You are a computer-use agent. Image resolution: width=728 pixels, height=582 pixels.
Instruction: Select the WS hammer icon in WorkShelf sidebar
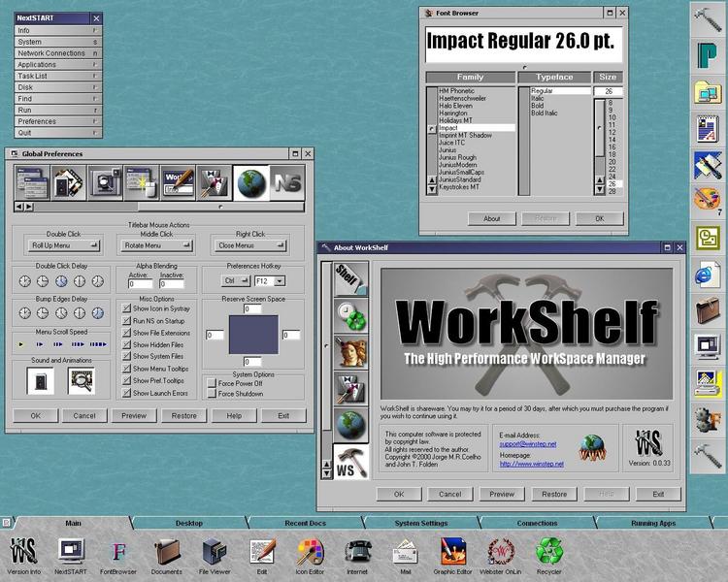click(351, 463)
